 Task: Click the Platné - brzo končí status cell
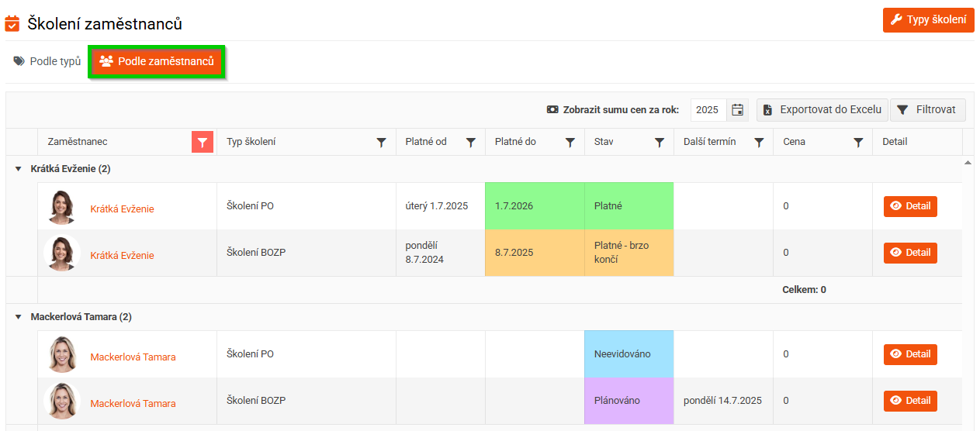pos(629,253)
